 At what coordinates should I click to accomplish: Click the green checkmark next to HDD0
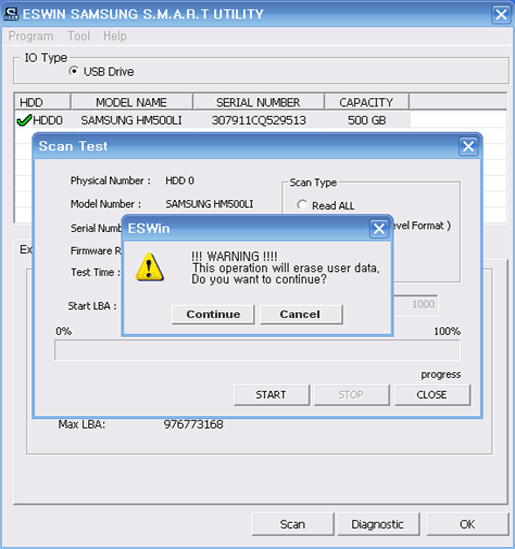(24, 120)
